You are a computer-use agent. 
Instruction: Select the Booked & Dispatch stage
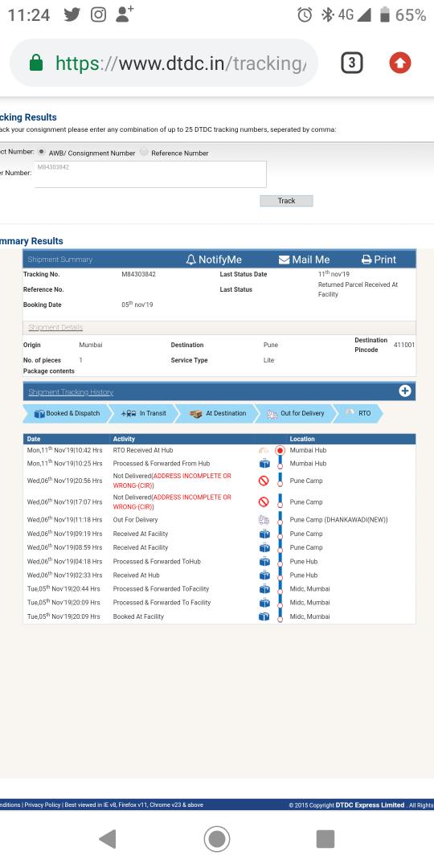point(67,414)
